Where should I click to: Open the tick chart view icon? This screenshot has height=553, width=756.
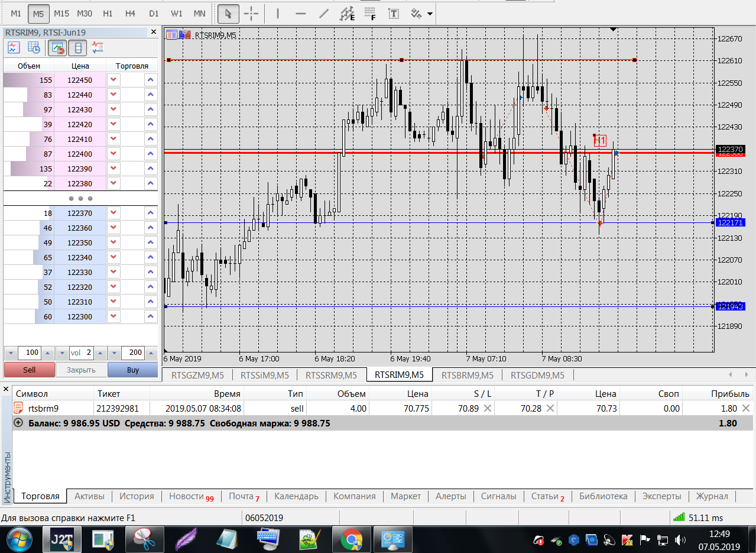pos(14,47)
